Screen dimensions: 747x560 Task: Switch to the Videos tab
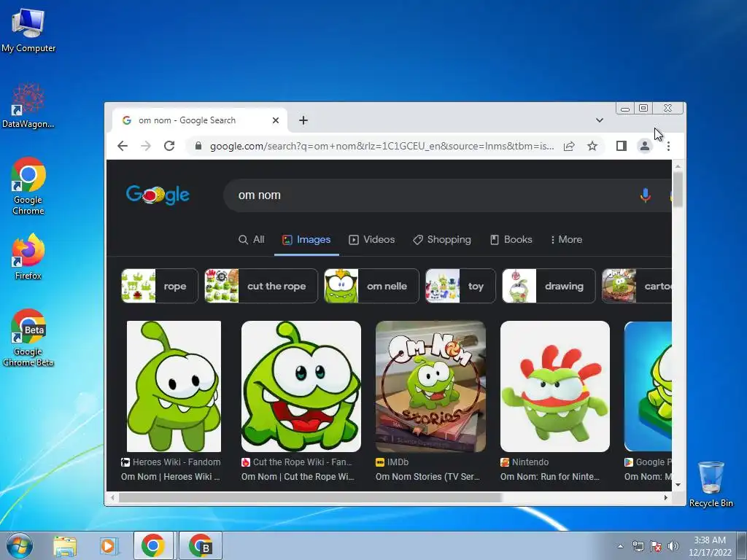[372, 239]
